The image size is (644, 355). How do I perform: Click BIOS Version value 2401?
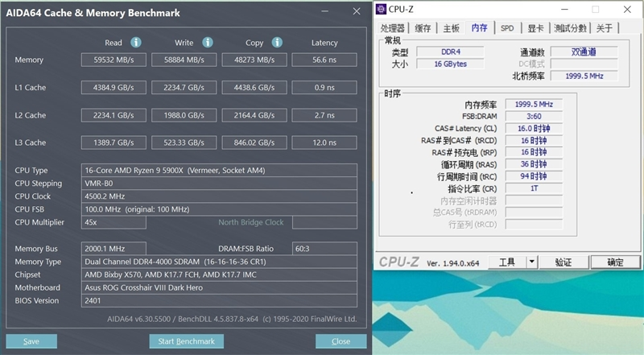pos(219,300)
